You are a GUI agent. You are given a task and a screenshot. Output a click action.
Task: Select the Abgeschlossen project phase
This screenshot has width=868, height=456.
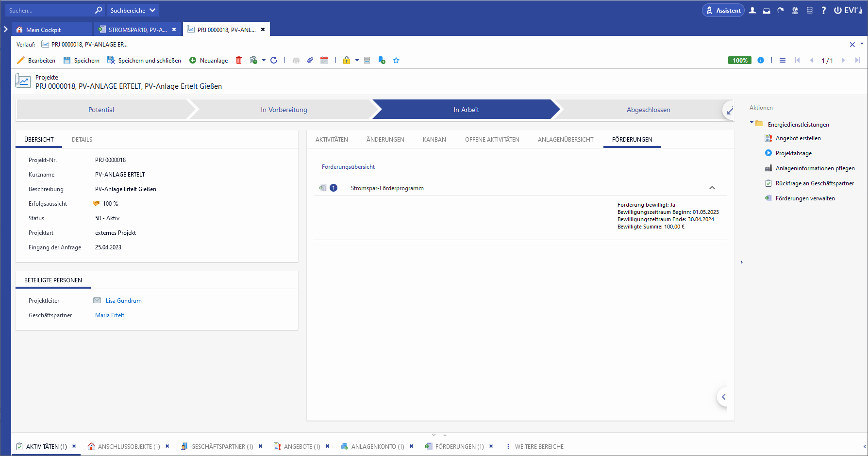pyautogui.click(x=648, y=110)
